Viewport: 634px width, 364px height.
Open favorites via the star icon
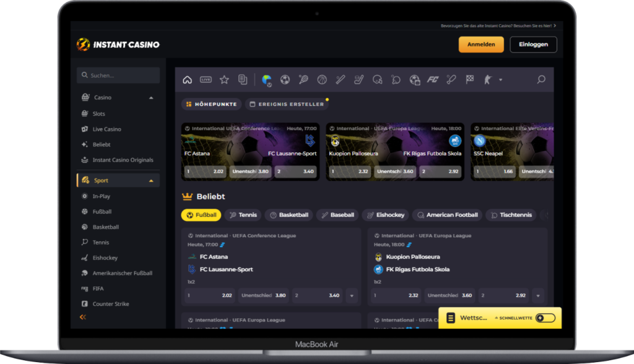tap(224, 80)
